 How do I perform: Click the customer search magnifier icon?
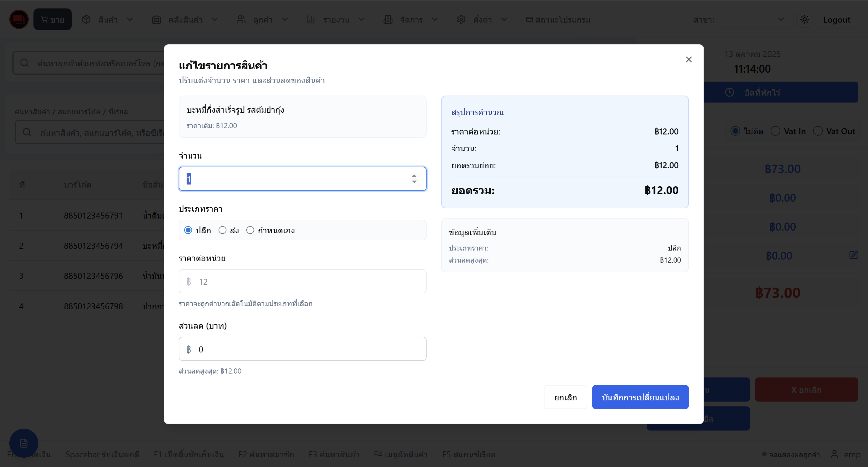[24, 63]
